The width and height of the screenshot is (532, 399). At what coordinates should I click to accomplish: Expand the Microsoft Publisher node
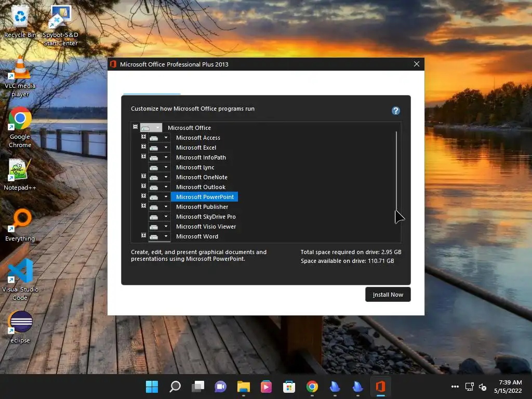tap(143, 206)
